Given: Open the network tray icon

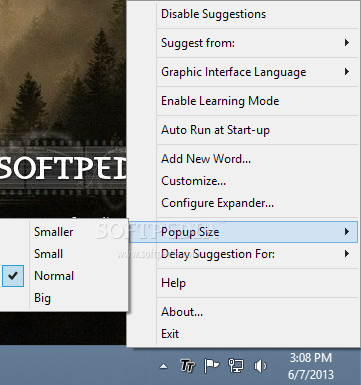Looking at the screenshot, I should point(236,366).
